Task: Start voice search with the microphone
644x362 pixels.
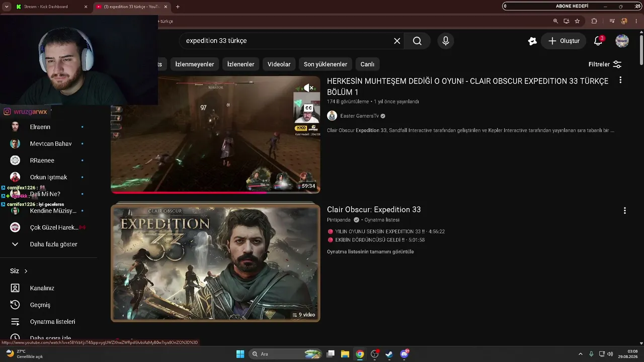Action: pos(445,41)
